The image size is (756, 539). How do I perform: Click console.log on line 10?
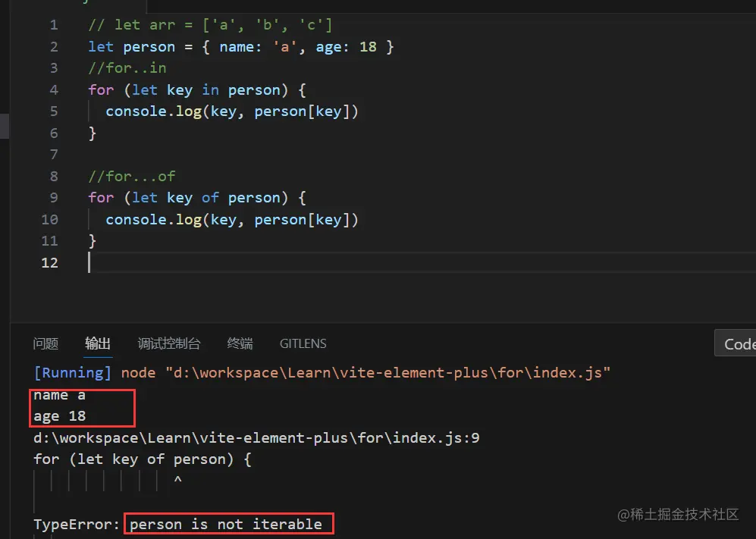point(232,220)
